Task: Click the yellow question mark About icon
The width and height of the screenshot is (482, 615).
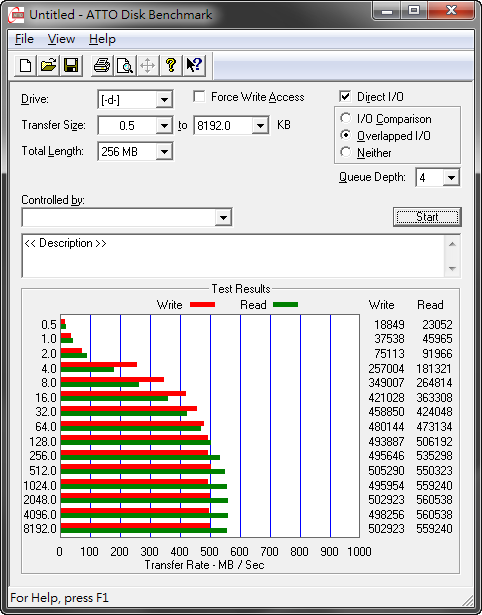Action: point(170,65)
